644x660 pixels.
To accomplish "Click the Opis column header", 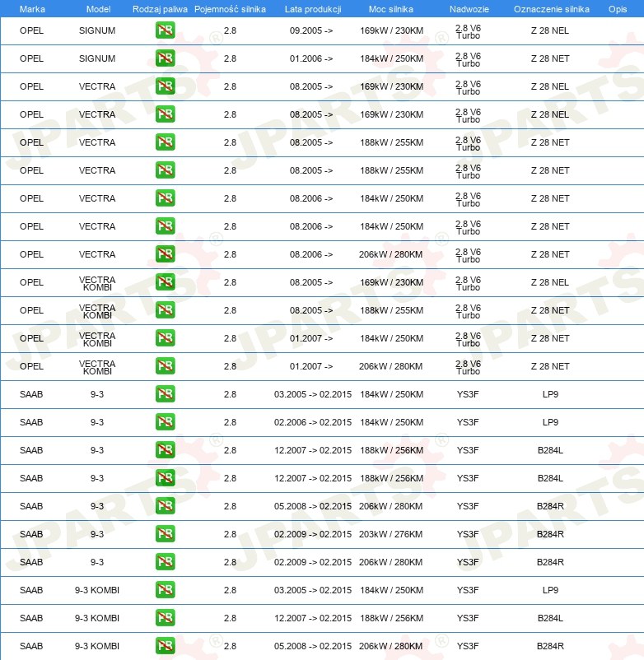I will click(617, 8).
